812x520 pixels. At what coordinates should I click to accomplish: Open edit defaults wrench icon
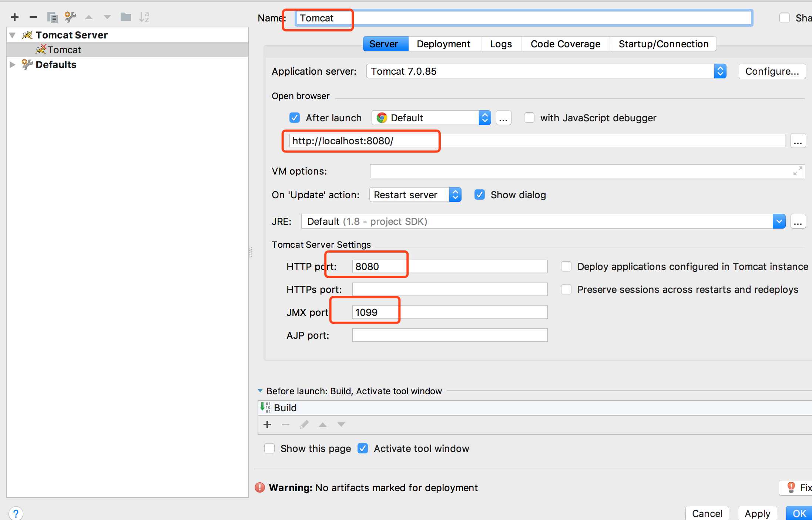click(x=70, y=17)
